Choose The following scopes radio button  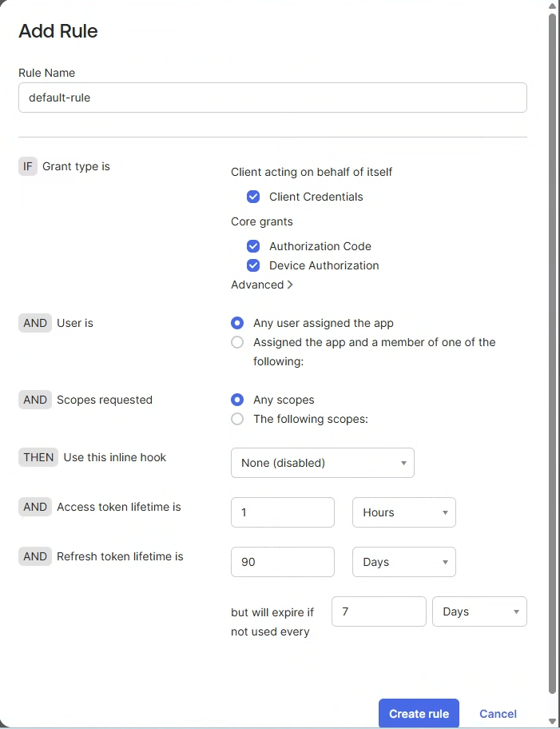coord(237,419)
